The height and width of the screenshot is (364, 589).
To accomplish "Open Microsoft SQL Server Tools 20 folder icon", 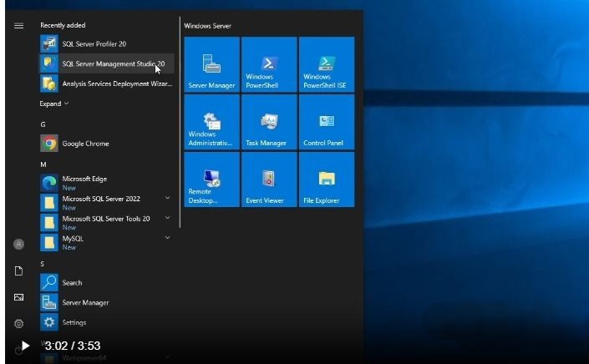I will pos(49,223).
